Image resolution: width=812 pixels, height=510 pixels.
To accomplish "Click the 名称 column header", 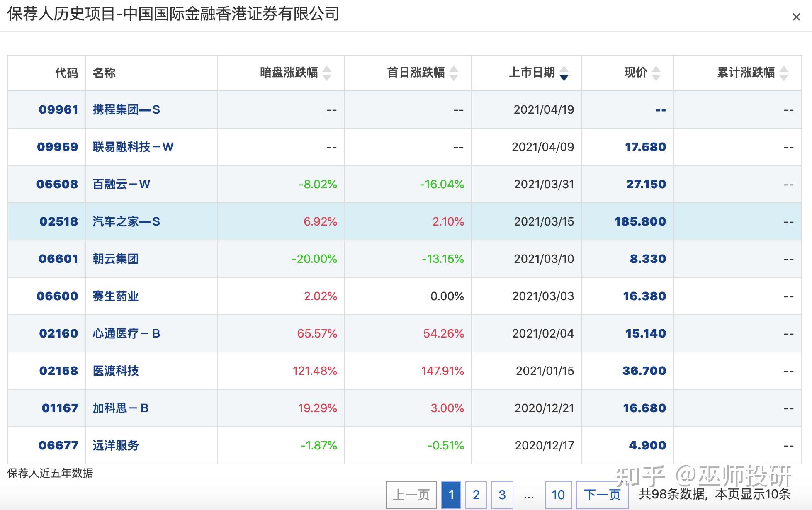I will click(104, 73).
